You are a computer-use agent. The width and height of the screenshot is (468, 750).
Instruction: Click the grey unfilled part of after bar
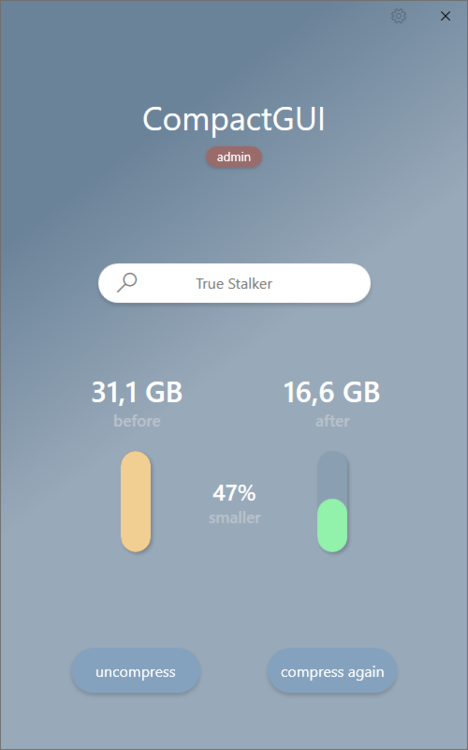click(x=332, y=474)
